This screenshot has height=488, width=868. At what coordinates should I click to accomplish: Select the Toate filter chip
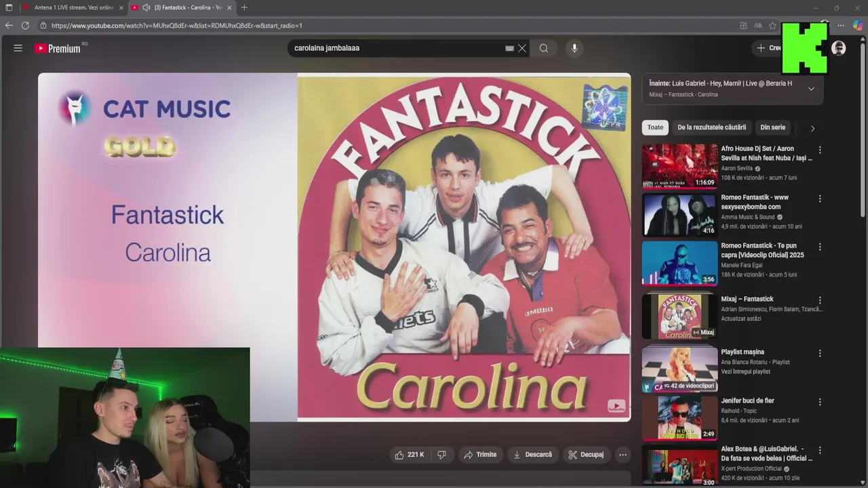(655, 127)
